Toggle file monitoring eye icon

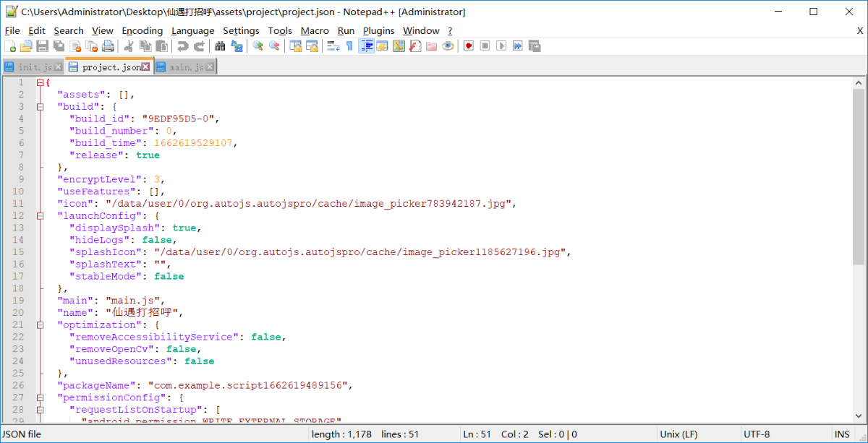click(x=448, y=46)
